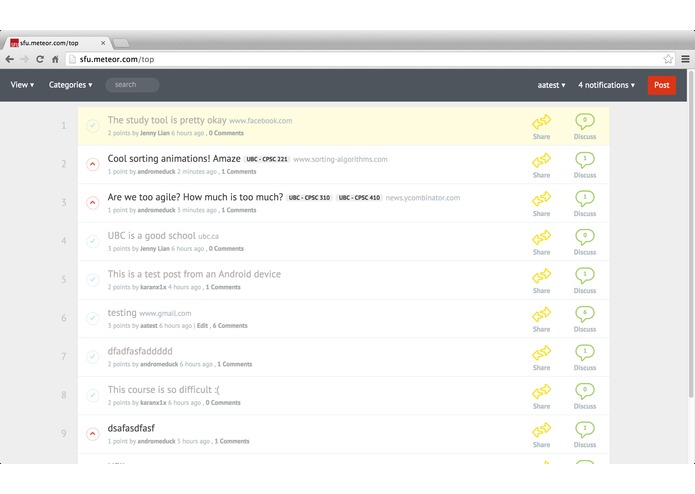695x494 pixels.
Task: Open '6 Comments' link on testing post
Action: coord(230,326)
